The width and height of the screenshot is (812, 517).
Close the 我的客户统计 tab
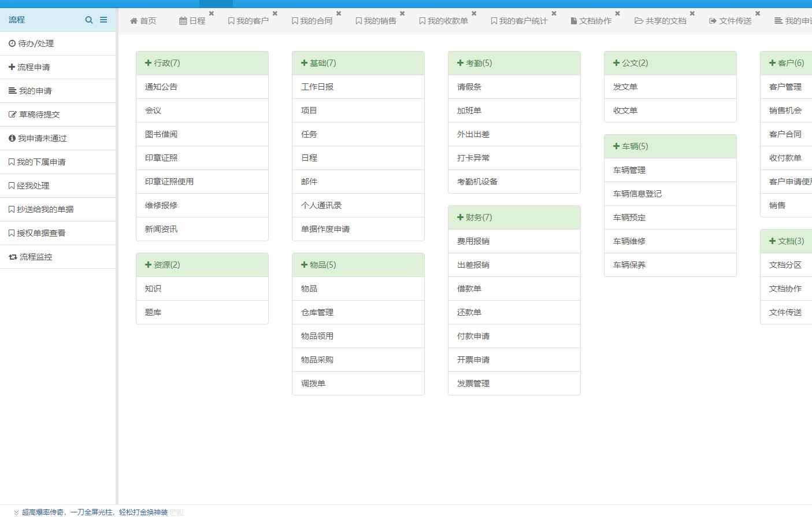[554, 13]
